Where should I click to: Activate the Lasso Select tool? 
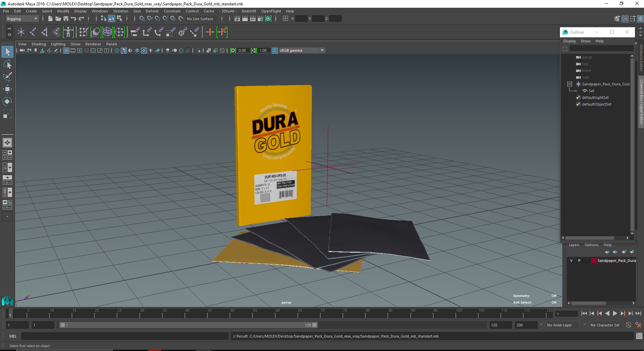pyautogui.click(x=7, y=64)
